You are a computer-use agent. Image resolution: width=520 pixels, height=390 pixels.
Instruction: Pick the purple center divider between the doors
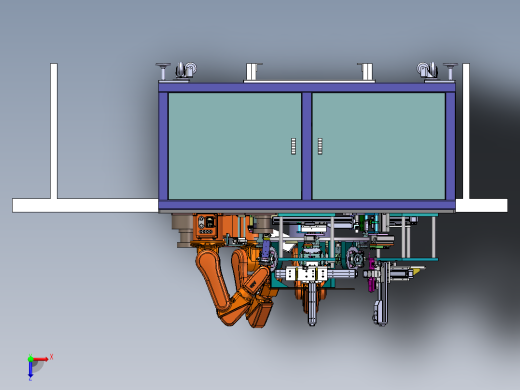(x=307, y=146)
